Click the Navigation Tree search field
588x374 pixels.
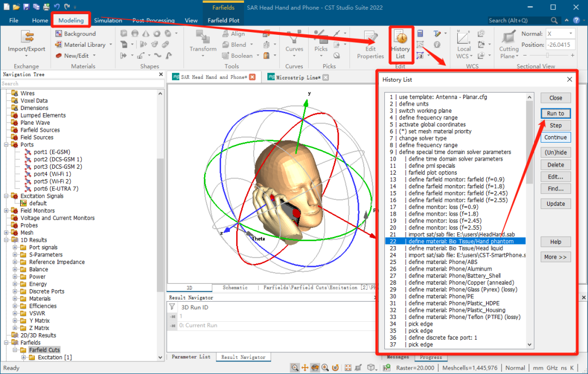[x=82, y=84]
